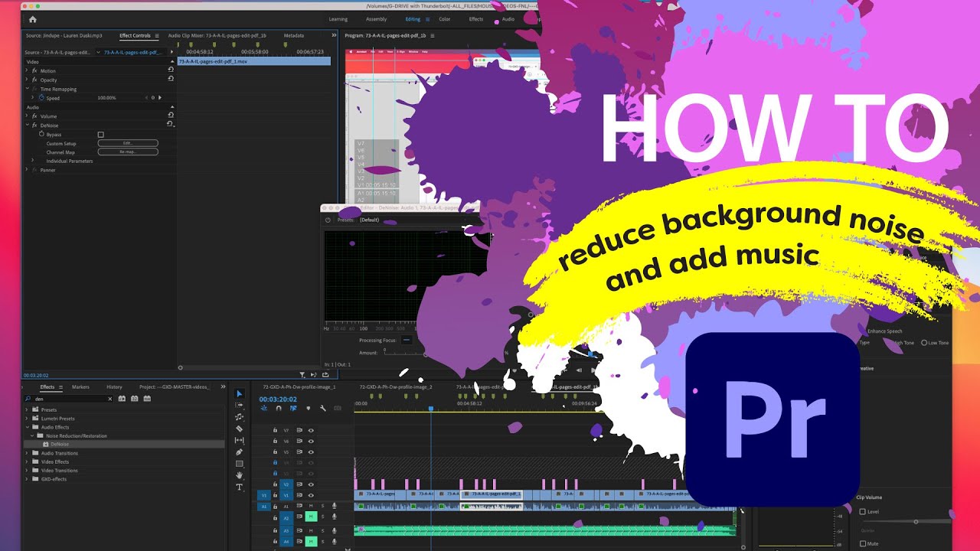Show overflow panels in Source group
The width and height of the screenshot is (980, 551).
click(x=334, y=35)
